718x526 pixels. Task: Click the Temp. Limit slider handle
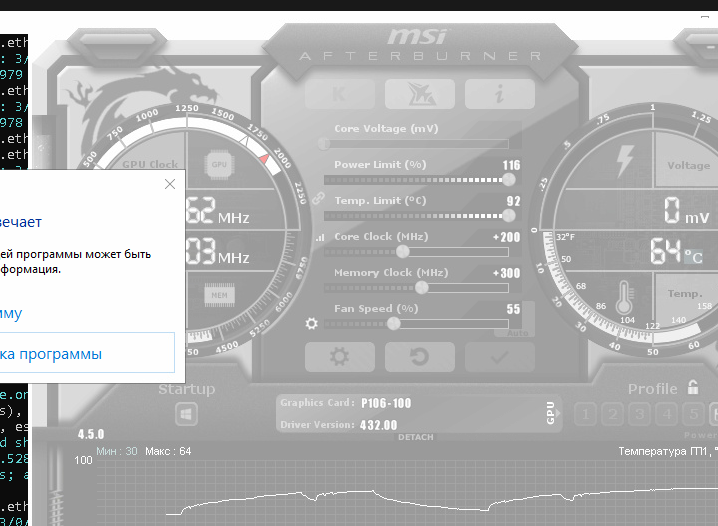coord(509,216)
